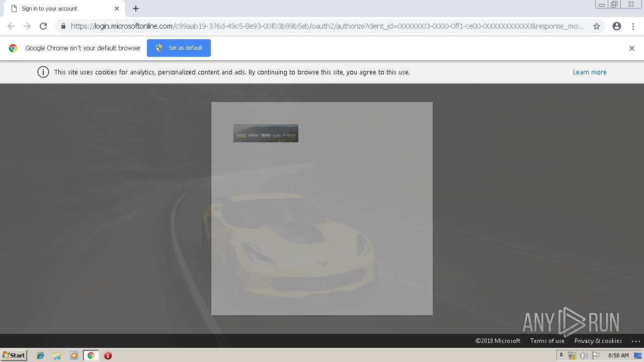Click the Chrome taskbar icon
The height and width of the screenshot is (362, 644).
(x=91, y=355)
